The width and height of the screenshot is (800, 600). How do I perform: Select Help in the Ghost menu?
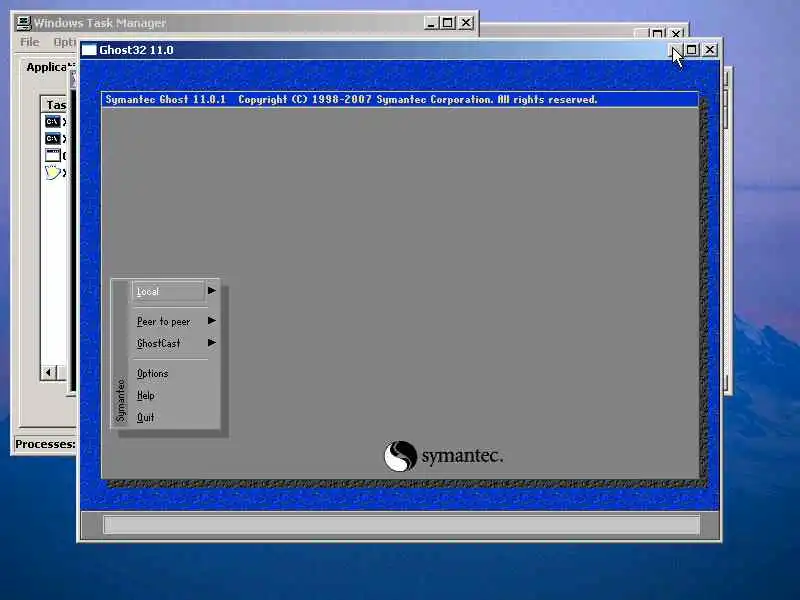click(x=145, y=395)
